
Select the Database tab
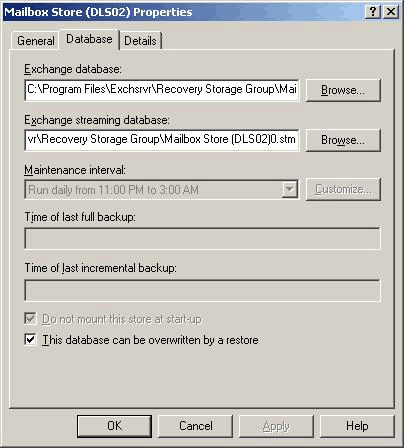pyautogui.click(x=89, y=39)
